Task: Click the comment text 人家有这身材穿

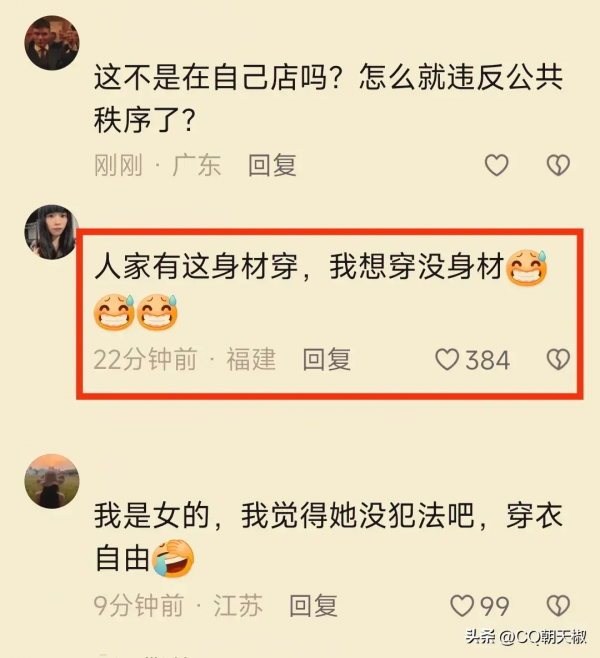Action: pos(196,267)
